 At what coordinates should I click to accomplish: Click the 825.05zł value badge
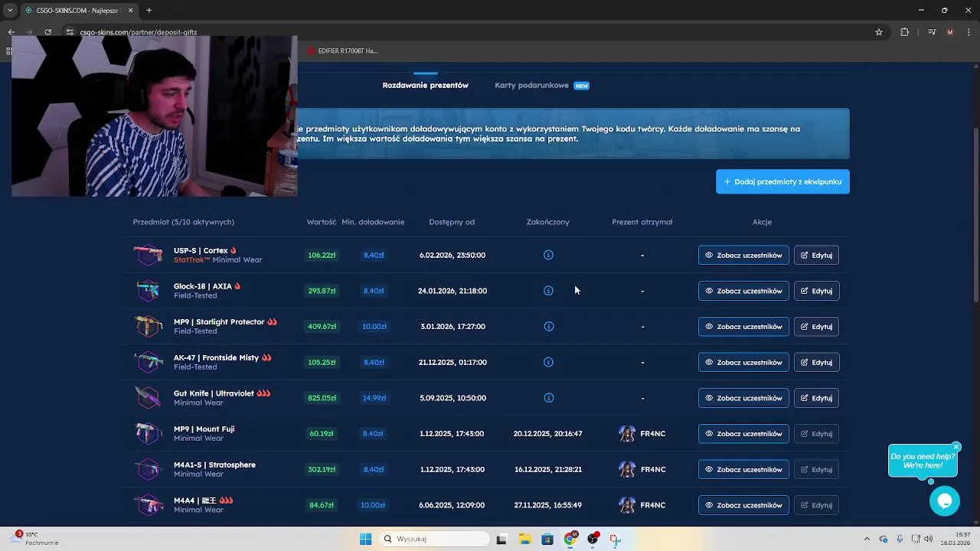pos(322,398)
